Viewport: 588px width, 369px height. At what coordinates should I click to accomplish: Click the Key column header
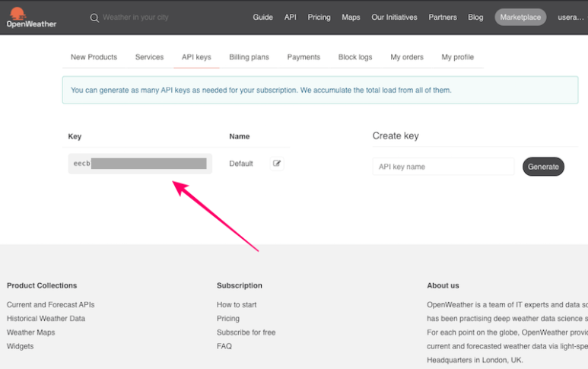[75, 136]
